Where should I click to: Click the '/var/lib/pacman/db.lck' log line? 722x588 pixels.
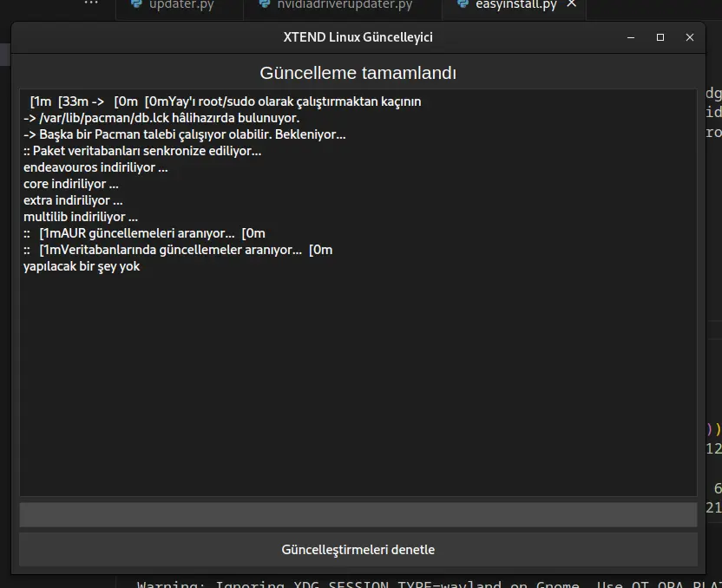pos(161,118)
